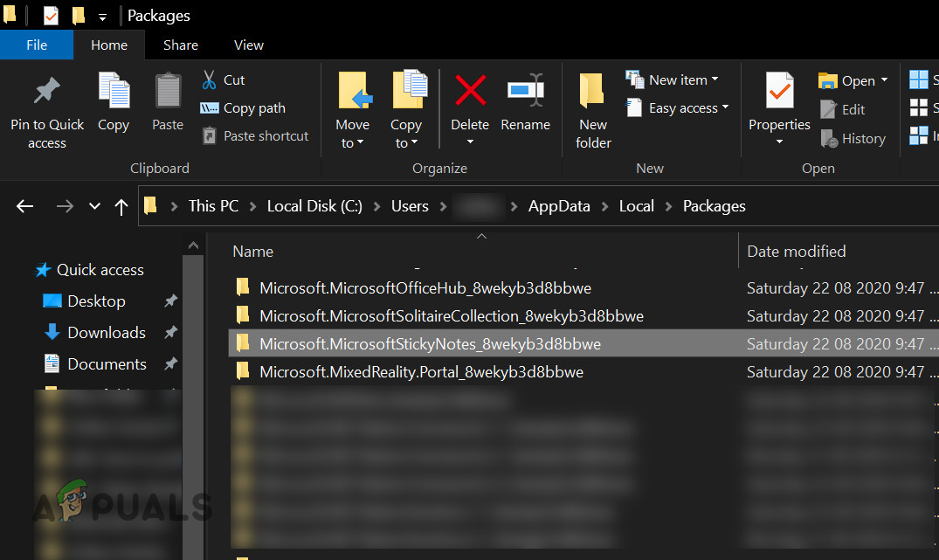
Task: Open the New item dropdown
Action: coord(715,79)
